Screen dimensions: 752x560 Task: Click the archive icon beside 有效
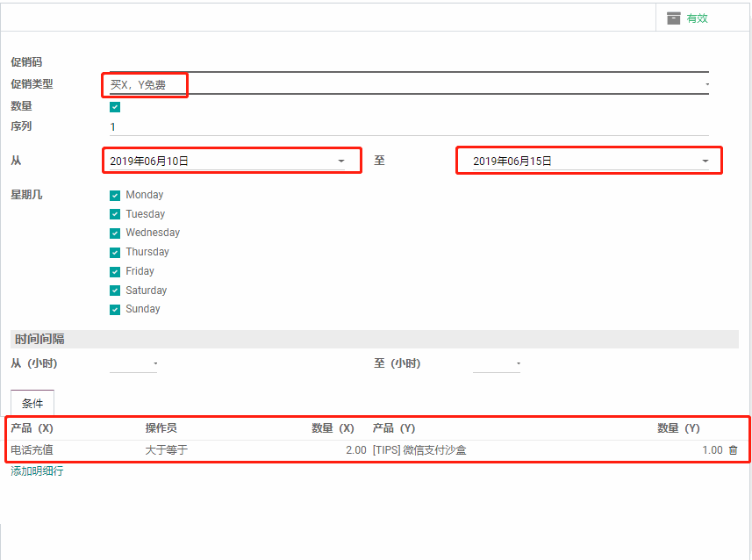point(674,18)
